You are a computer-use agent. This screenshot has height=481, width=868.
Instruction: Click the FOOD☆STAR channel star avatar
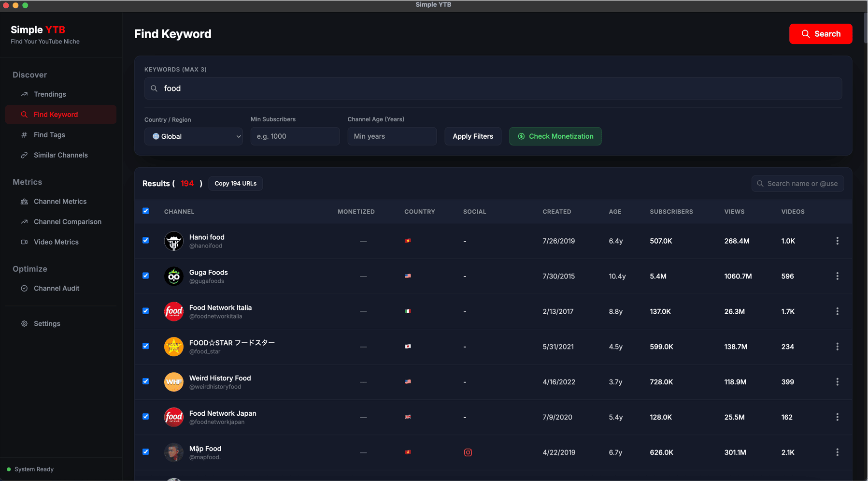[x=173, y=347]
